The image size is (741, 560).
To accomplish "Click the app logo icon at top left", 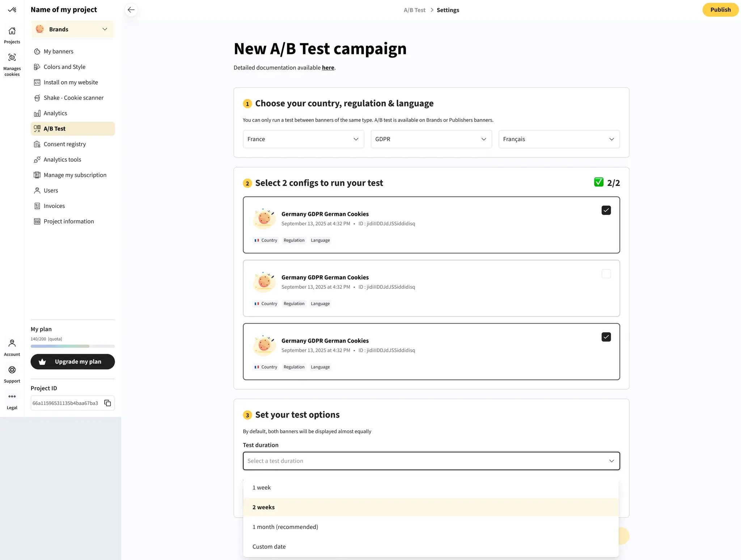I will point(12,10).
